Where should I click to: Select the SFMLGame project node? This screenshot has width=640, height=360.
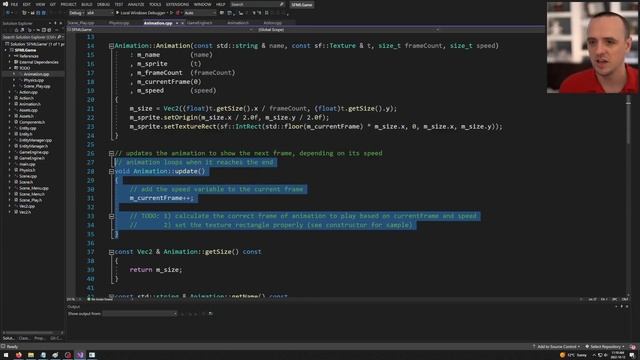coord(25,50)
